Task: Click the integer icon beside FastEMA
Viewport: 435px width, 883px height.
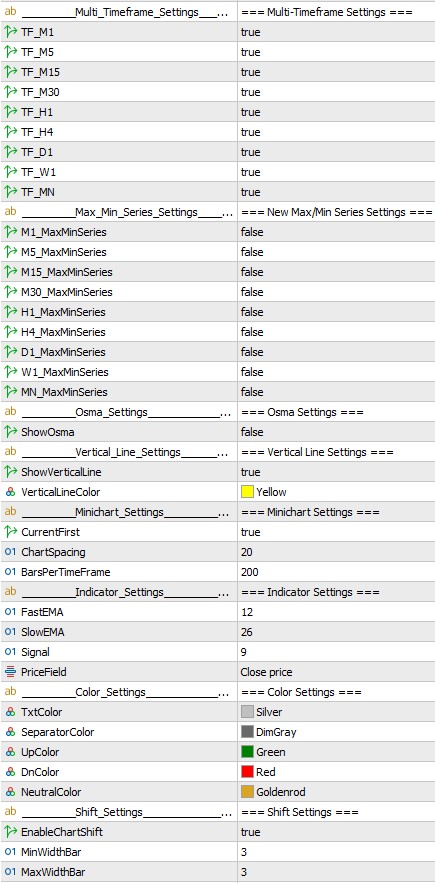Action: tap(10, 612)
